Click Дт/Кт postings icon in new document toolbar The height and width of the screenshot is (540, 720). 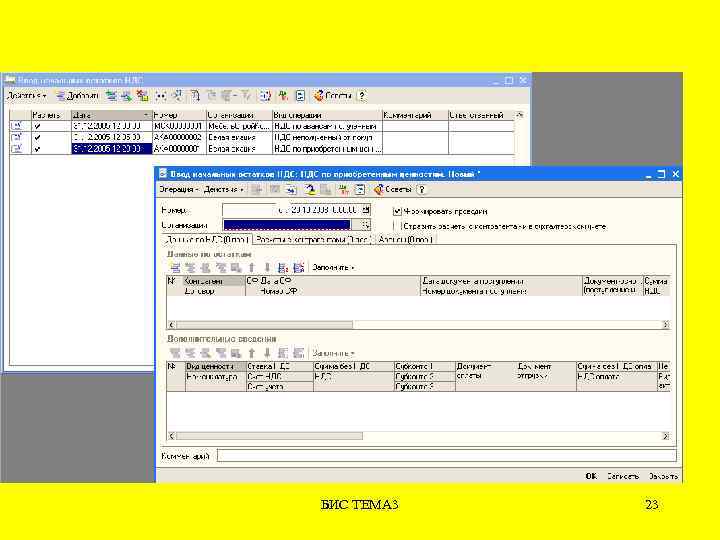[x=343, y=190]
